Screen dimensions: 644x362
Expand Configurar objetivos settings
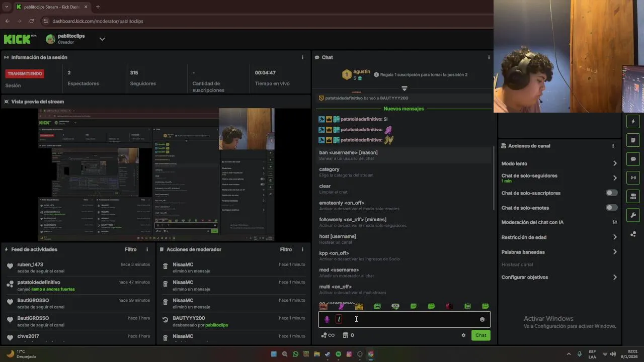(x=615, y=277)
